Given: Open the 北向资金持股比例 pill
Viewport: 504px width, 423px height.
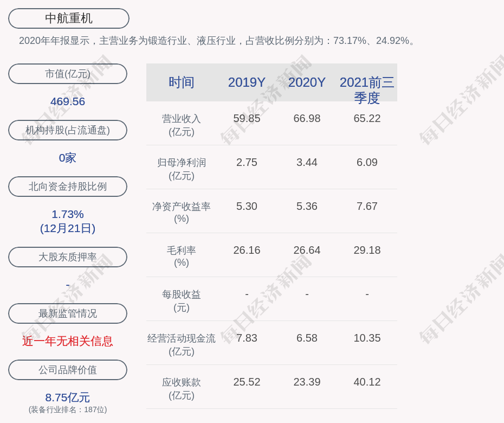Looking at the screenshot, I should (x=68, y=187).
